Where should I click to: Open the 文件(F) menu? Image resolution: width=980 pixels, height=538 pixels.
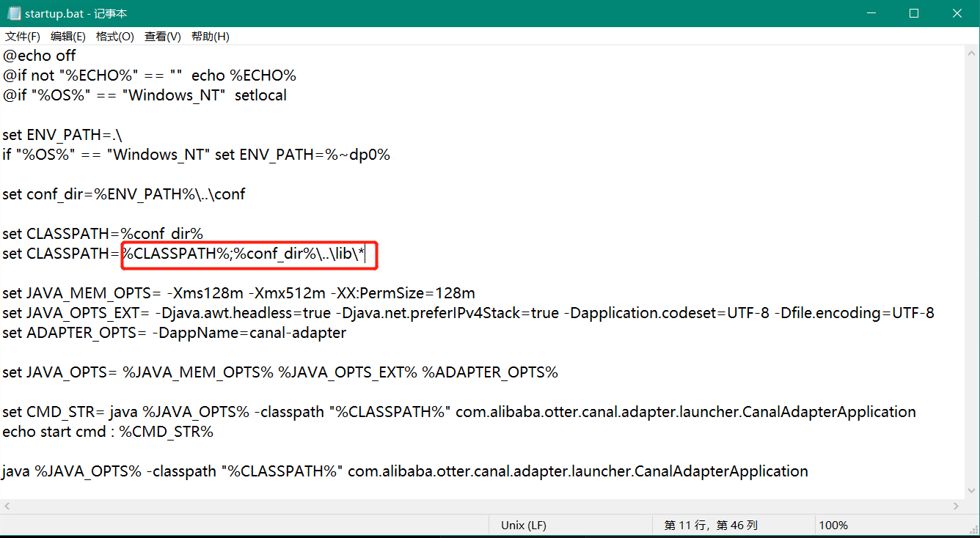(21, 36)
